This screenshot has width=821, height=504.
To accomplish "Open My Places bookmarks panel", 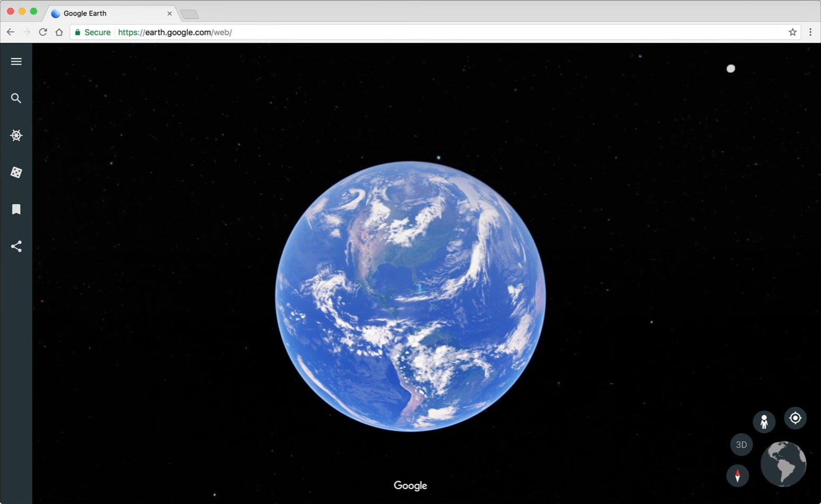I will [16, 209].
